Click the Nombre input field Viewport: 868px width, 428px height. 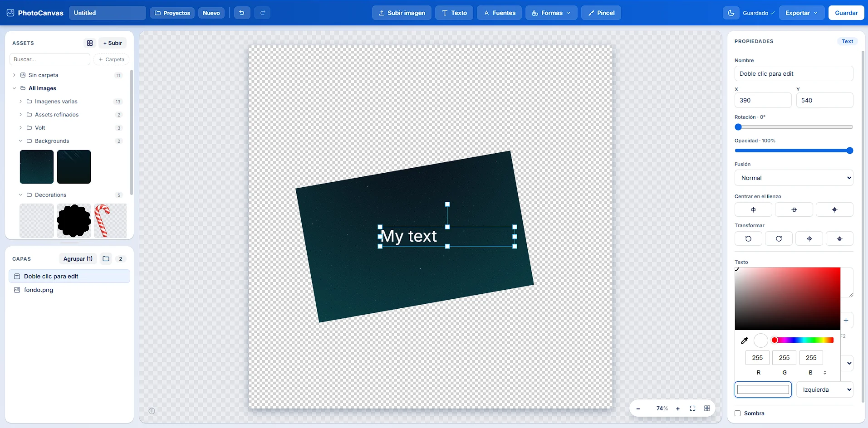tap(794, 73)
